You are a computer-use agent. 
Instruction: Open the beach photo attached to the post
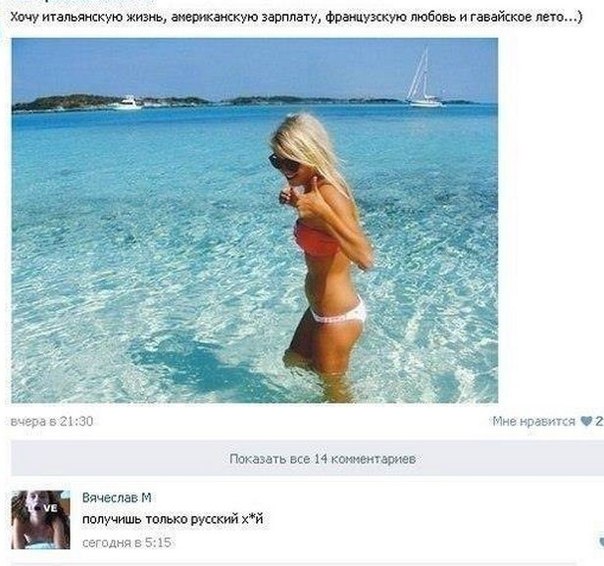pyautogui.click(x=255, y=220)
